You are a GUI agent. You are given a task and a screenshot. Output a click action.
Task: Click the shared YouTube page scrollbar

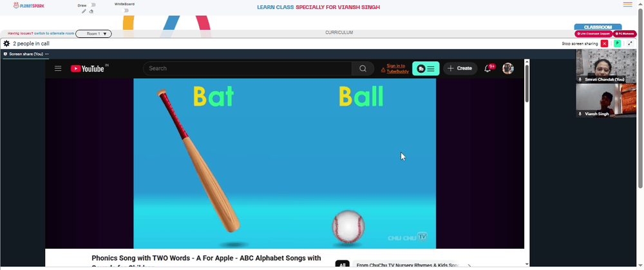(527, 83)
